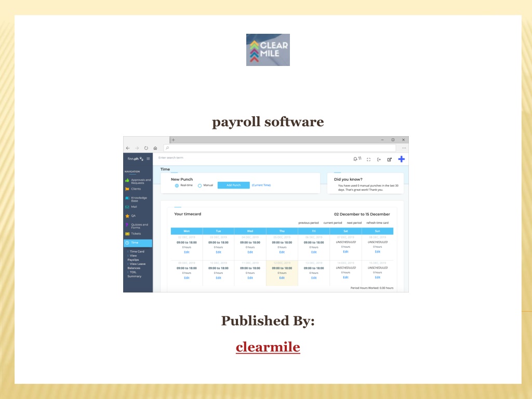The width and height of the screenshot is (532, 399).
Task: Click the browser back arrow
Action: (128, 148)
